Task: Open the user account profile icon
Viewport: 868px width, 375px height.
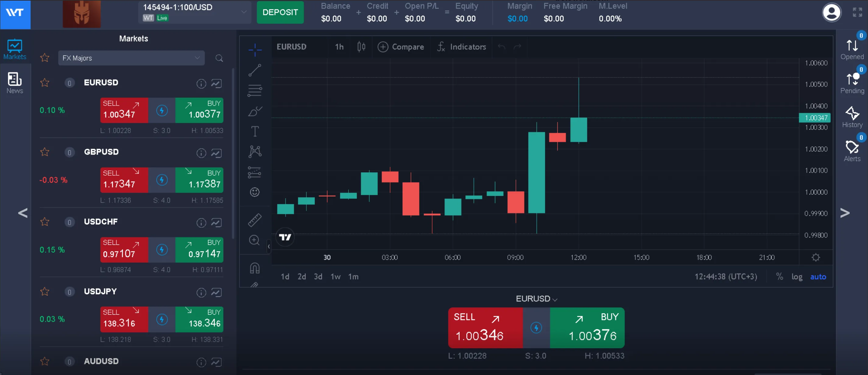Action: click(x=832, y=13)
